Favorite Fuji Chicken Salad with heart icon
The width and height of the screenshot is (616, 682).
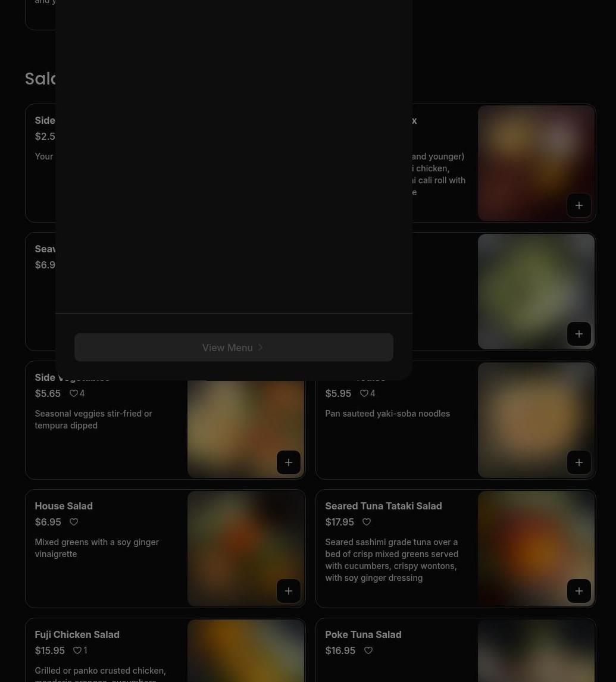click(x=77, y=650)
